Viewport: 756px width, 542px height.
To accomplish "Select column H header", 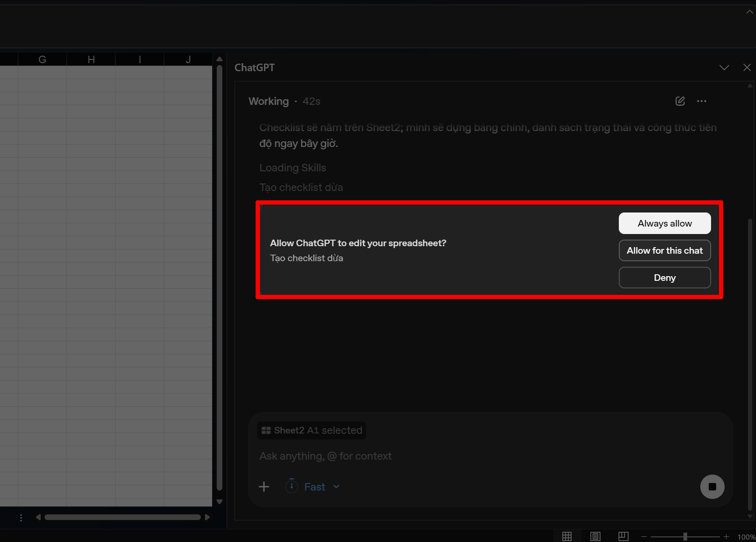I will coord(91,59).
